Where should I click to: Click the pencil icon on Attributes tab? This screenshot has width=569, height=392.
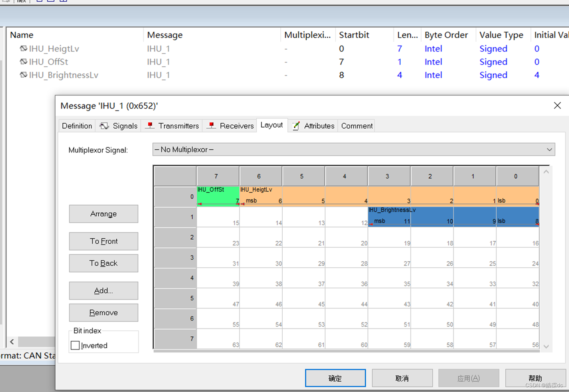(x=296, y=125)
